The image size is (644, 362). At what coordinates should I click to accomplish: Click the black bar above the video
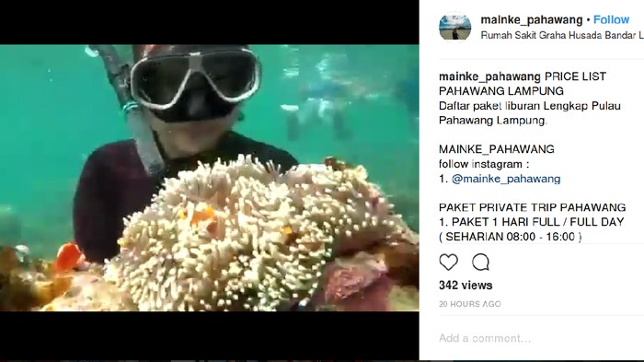[210, 22]
